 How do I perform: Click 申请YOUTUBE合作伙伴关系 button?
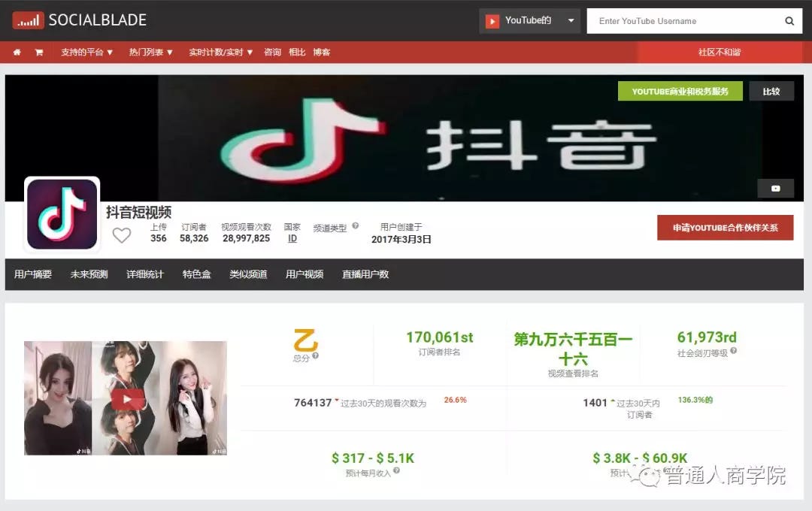725,228
